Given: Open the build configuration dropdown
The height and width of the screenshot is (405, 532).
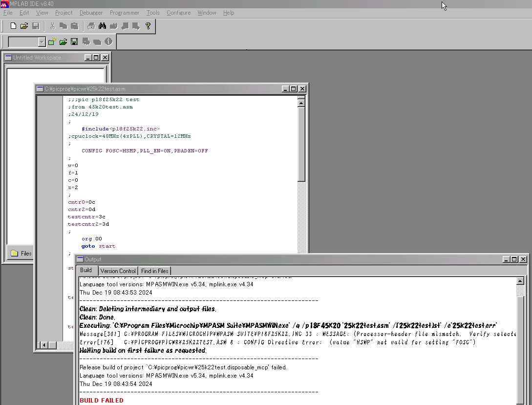Looking at the screenshot, I should (42, 42).
